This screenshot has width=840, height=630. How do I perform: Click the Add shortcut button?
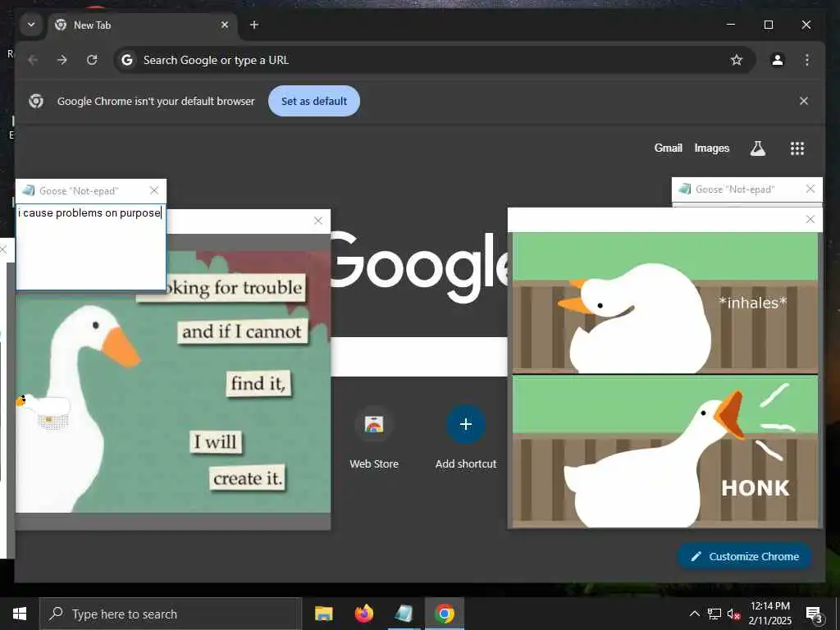(x=466, y=436)
